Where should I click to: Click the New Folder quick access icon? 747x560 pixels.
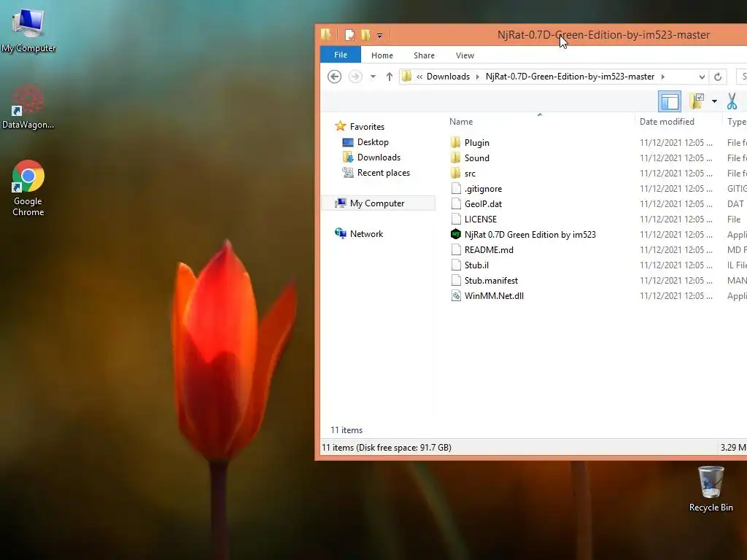[x=366, y=35]
